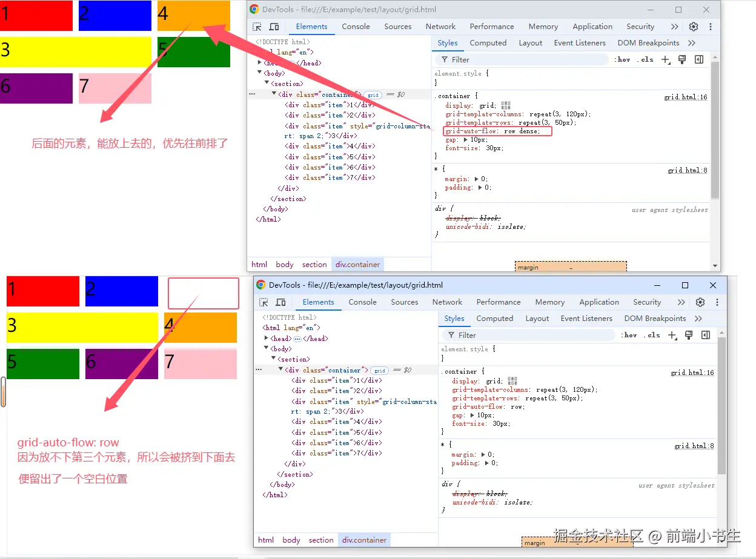
Task: Toggle computed sidebar icon in upper Styles toolbar
Action: click(x=699, y=59)
